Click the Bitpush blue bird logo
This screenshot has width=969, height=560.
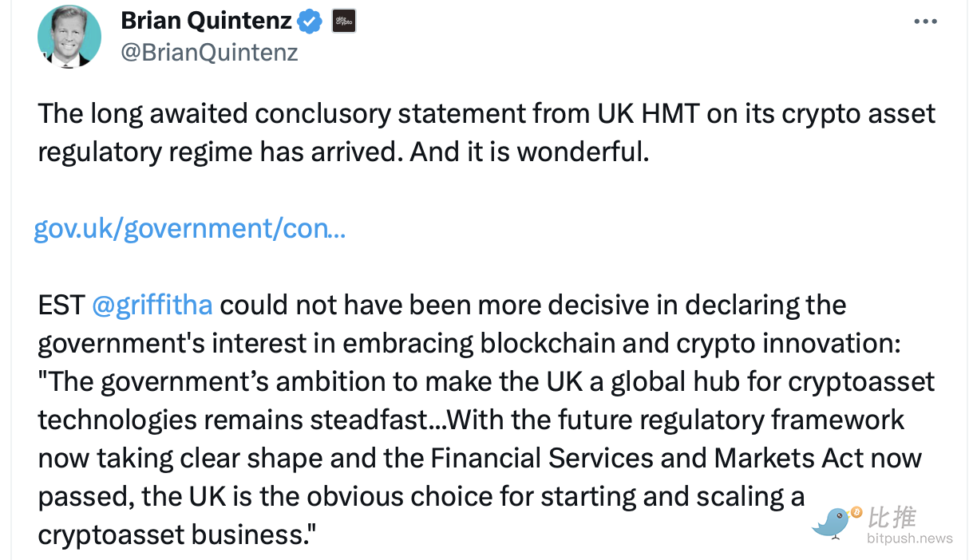(x=832, y=523)
